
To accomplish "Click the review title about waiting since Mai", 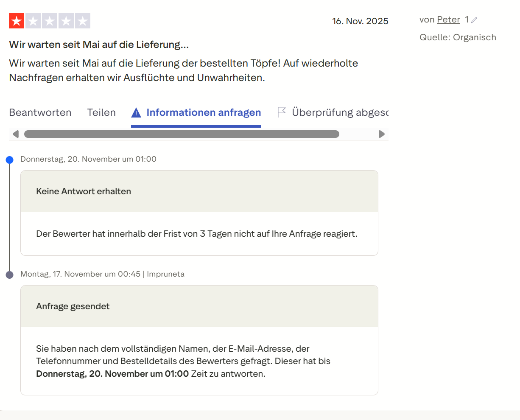I will 99,45.
